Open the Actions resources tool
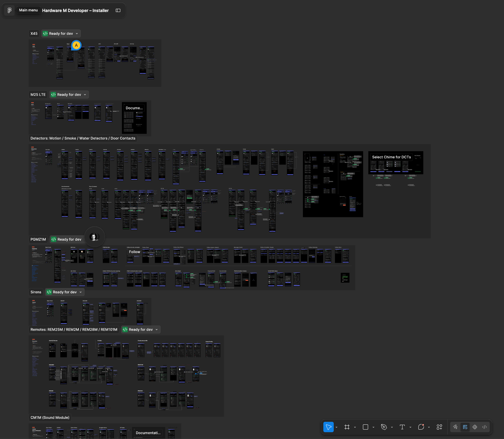Viewport: 504px width, 439px height. (439, 427)
